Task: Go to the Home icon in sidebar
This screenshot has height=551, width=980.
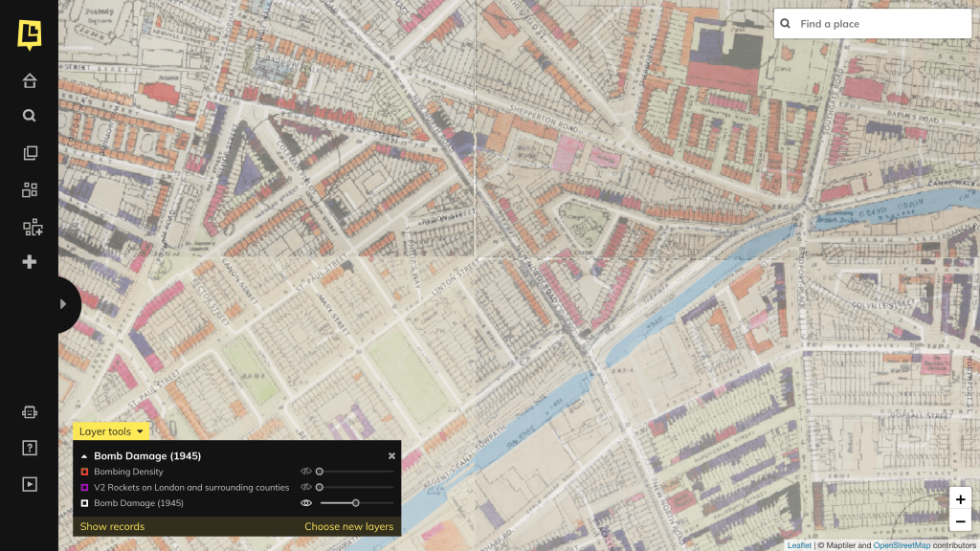Action: tap(30, 80)
